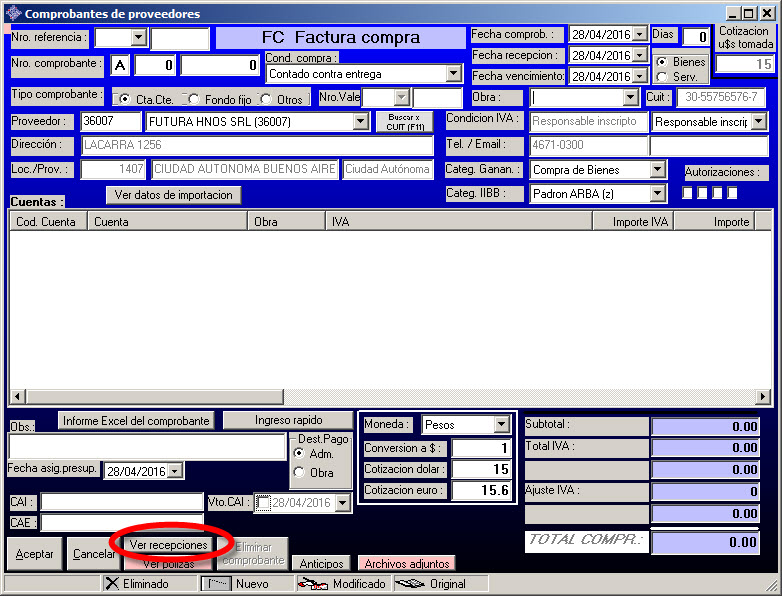Click the Original status legend icon
Screen dimensions: 782x596
click(411, 584)
